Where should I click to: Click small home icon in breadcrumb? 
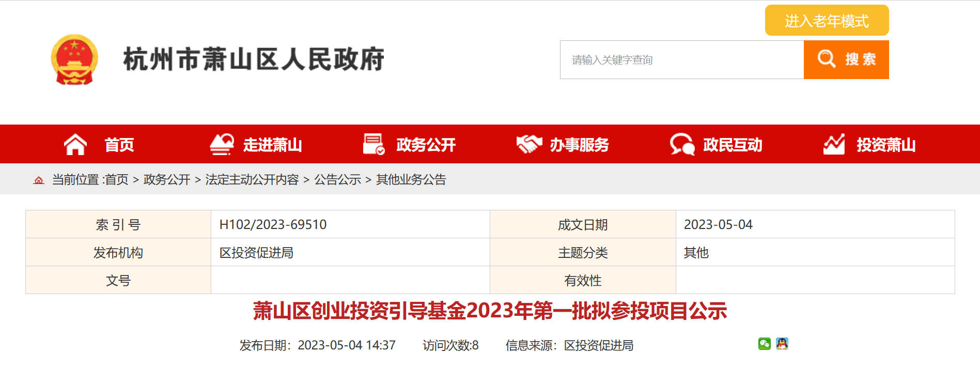click(39, 180)
